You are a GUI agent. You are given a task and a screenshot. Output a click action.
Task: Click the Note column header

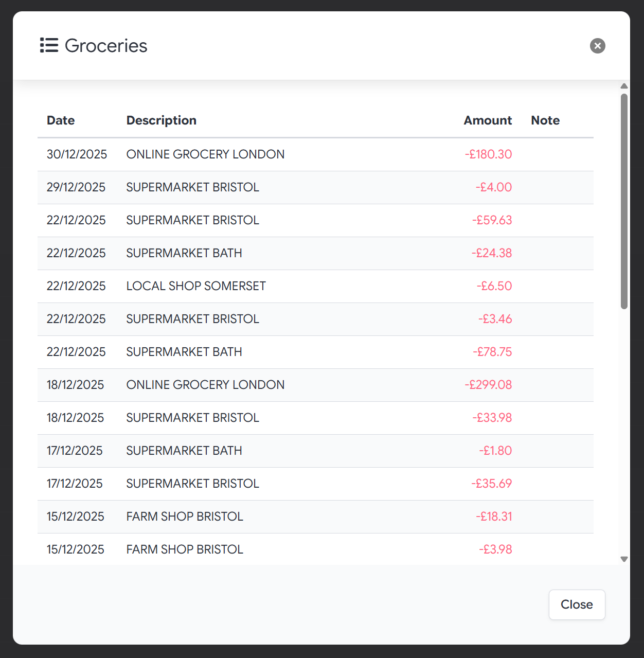(545, 120)
